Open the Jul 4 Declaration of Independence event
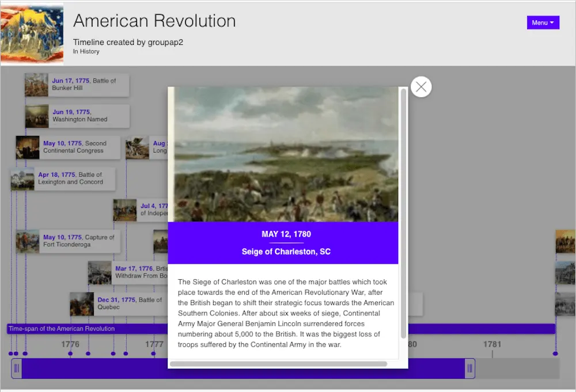 pyautogui.click(x=141, y=210)
